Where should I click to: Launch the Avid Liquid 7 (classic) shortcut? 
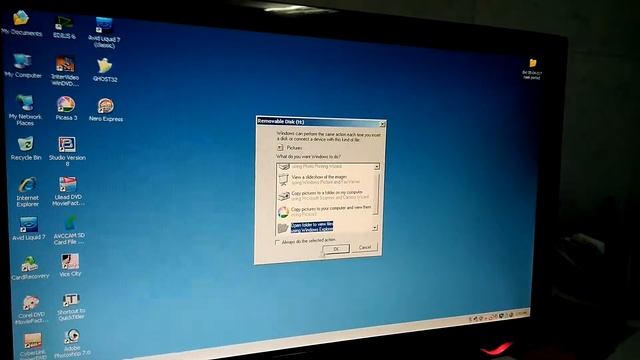104,31
